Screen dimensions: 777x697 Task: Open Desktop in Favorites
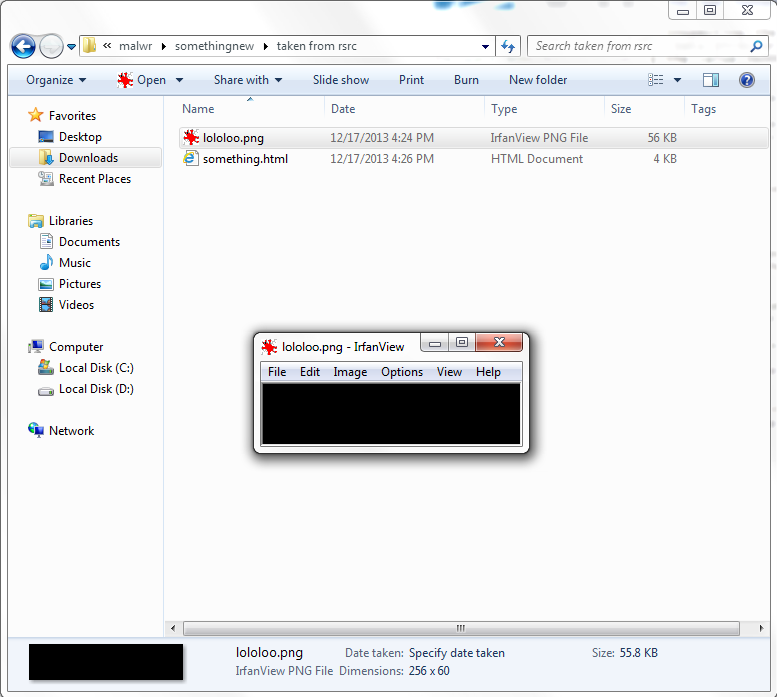80,137
